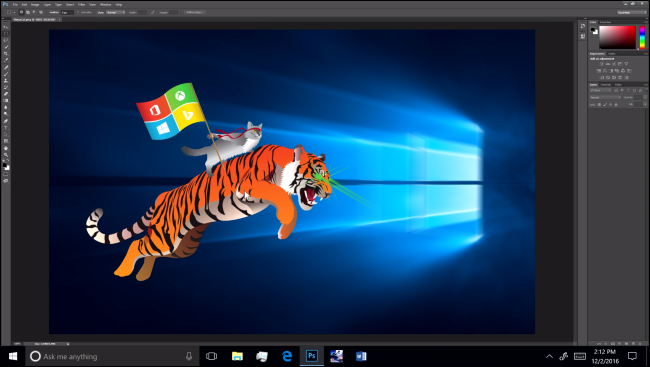Add a Levels adjustment
Image resolution: width=650 pixels, height=367 pixels.
click(608, 64)
